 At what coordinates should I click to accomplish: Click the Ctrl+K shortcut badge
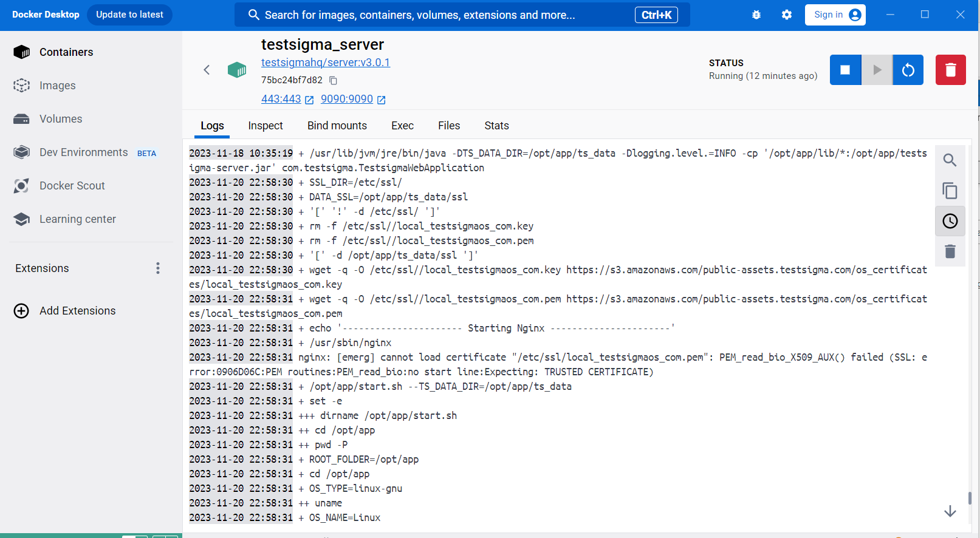pyautogui.click(x=656, y=15)
